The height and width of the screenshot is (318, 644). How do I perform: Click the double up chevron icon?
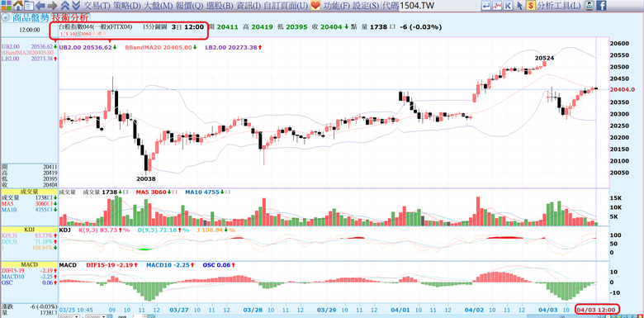point(65,5)
